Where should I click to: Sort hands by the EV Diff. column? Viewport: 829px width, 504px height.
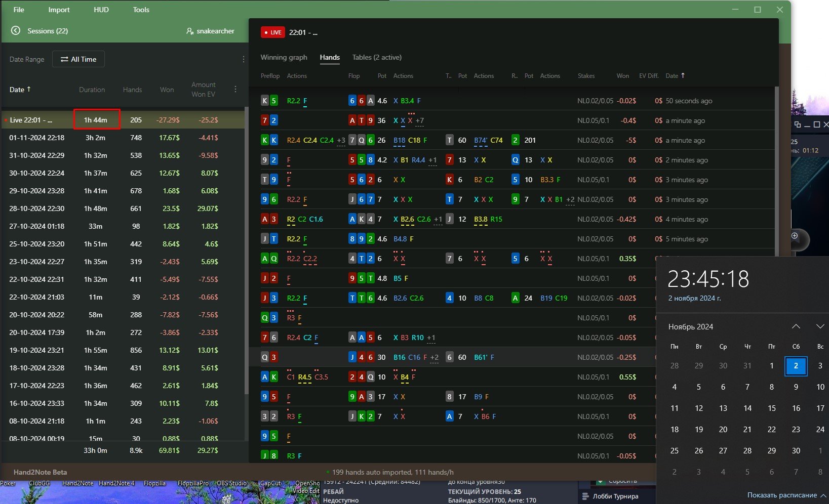tap(649, 76)
